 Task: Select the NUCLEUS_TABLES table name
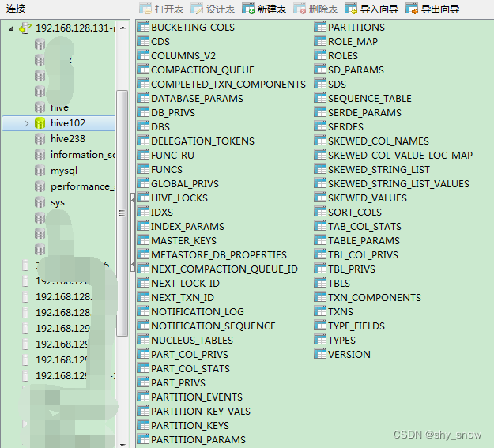point(192,341)
